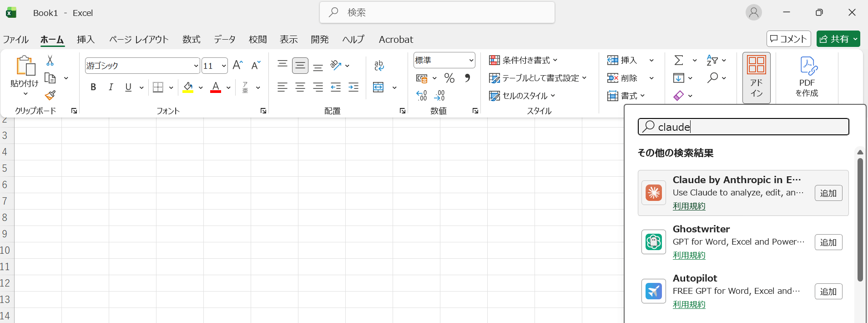Open the font name dropdown
Image resolution: width=868 pixels, height=323 pixels.
tap(196, 66)
